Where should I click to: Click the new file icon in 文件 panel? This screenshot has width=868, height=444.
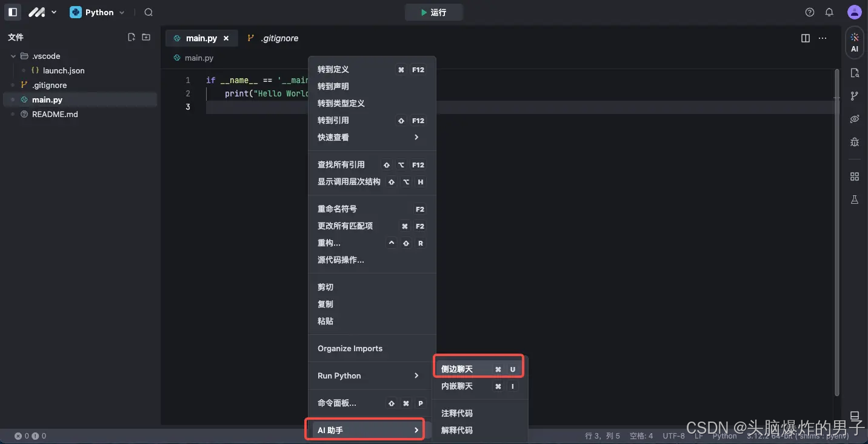coord(131,36)
